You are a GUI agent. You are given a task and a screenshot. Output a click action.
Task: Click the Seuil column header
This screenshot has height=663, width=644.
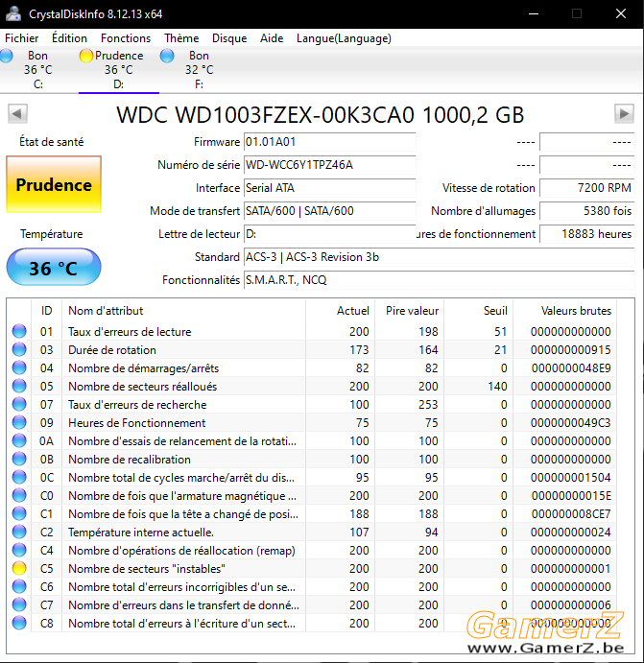click(479, 311)
